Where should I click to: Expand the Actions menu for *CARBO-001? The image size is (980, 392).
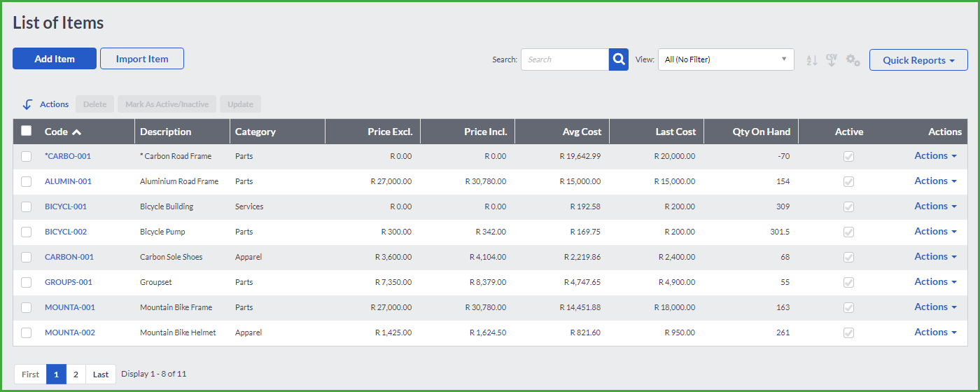point(935,156)
